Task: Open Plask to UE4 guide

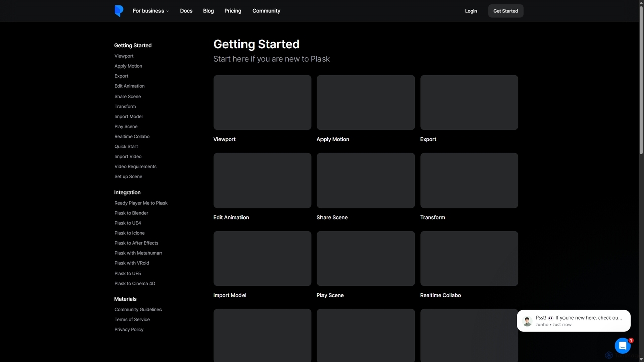Action: pos(128,223)
